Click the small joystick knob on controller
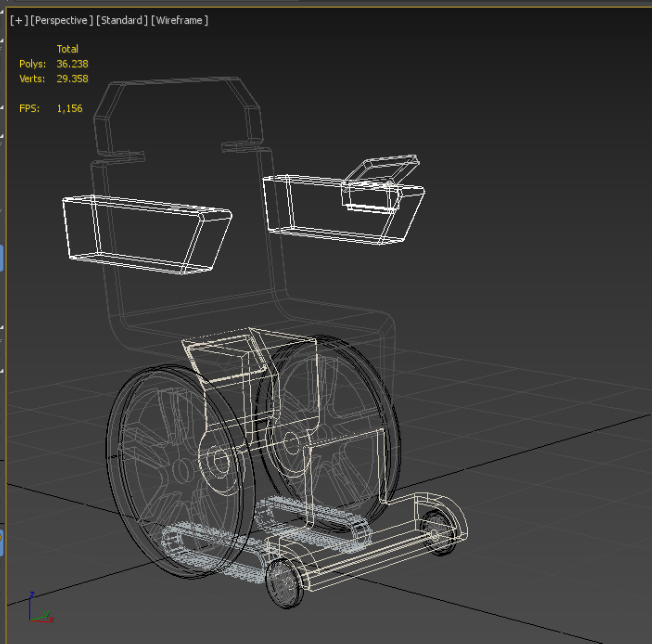The image size is (652, 644). [388, 184]
